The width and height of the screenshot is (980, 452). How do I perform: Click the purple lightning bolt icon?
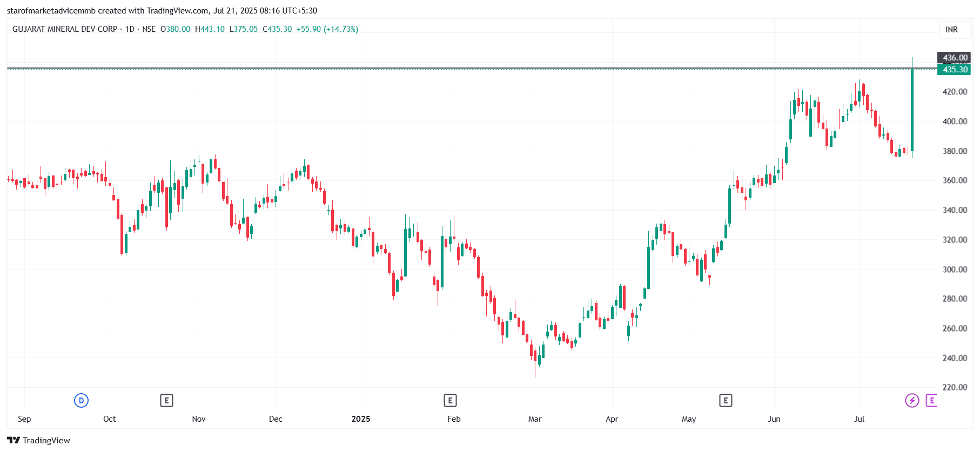(912, 401)
